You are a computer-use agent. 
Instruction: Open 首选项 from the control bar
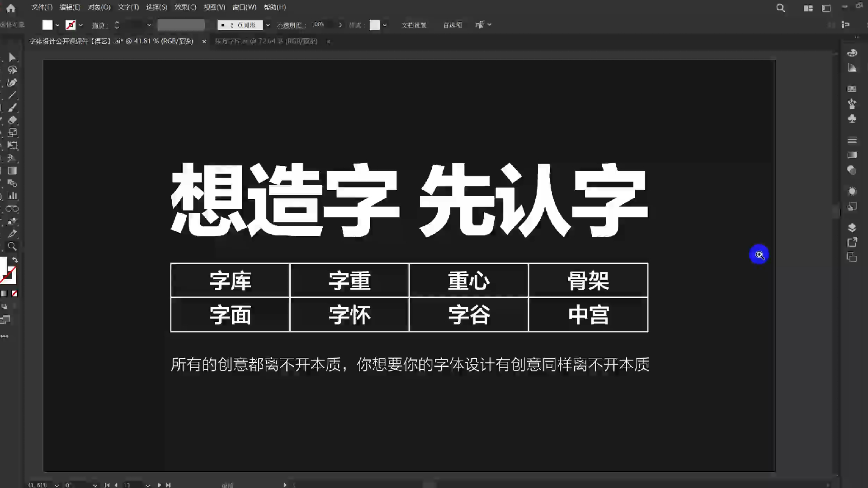pos(452,25)
